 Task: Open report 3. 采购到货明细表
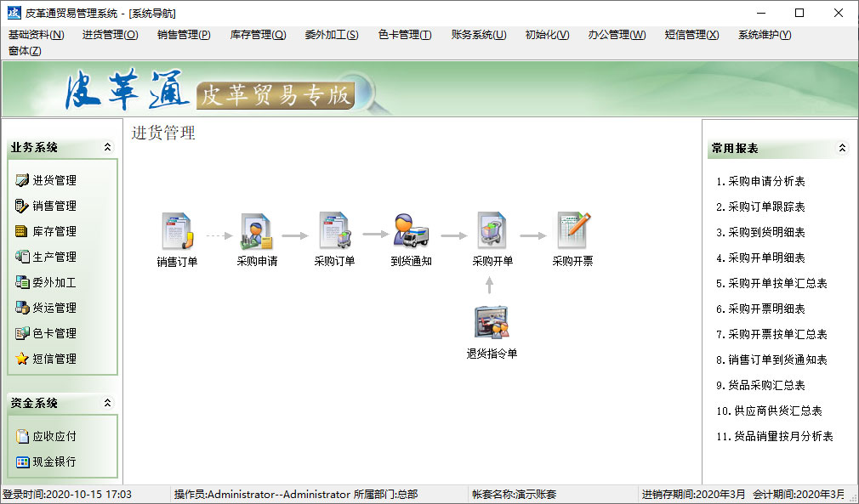pyautogui.click(x=760, y=232)
